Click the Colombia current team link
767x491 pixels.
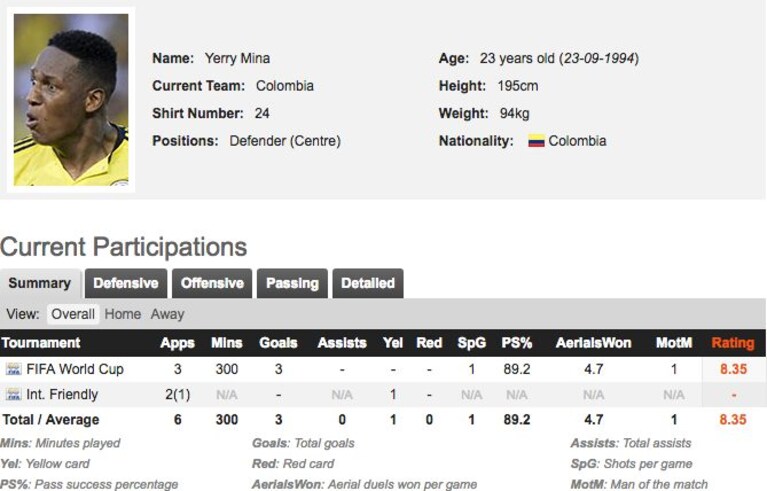(285, 86)
